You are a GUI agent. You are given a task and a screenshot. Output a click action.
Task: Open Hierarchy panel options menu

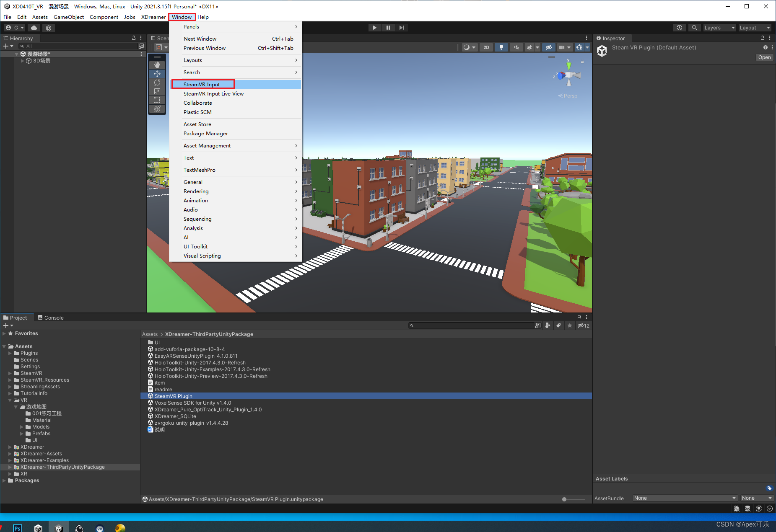coord(141,38)
